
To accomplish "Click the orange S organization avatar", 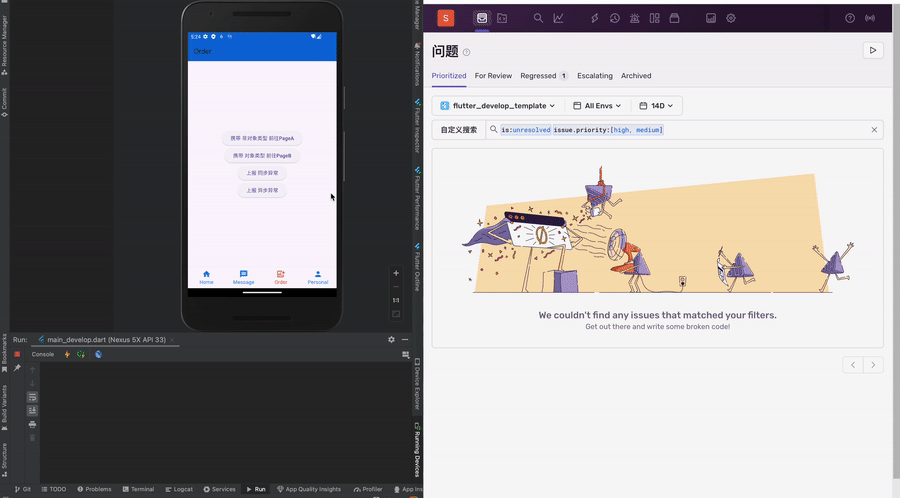I will point(446,18).
